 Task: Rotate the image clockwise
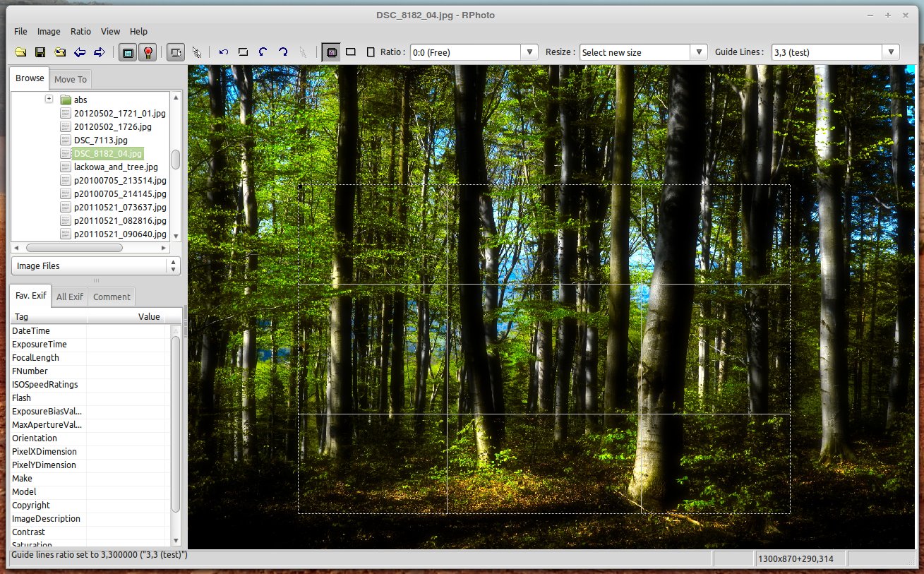[x=283, y=52]
